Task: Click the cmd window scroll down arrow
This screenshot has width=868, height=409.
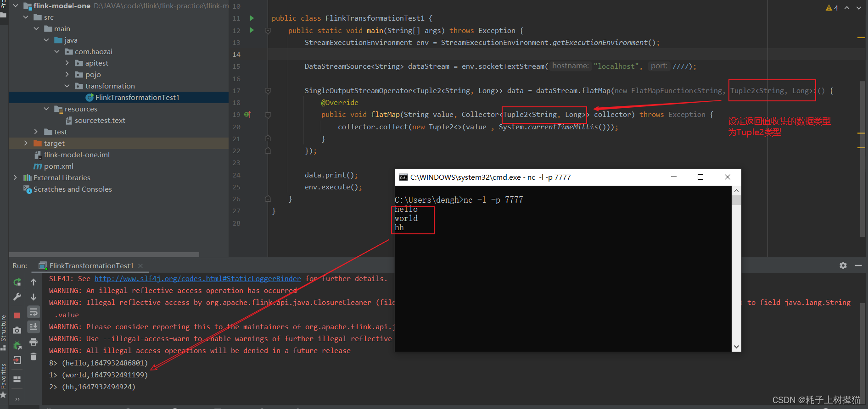Action: pyautogui.click(x=736, y=347)
